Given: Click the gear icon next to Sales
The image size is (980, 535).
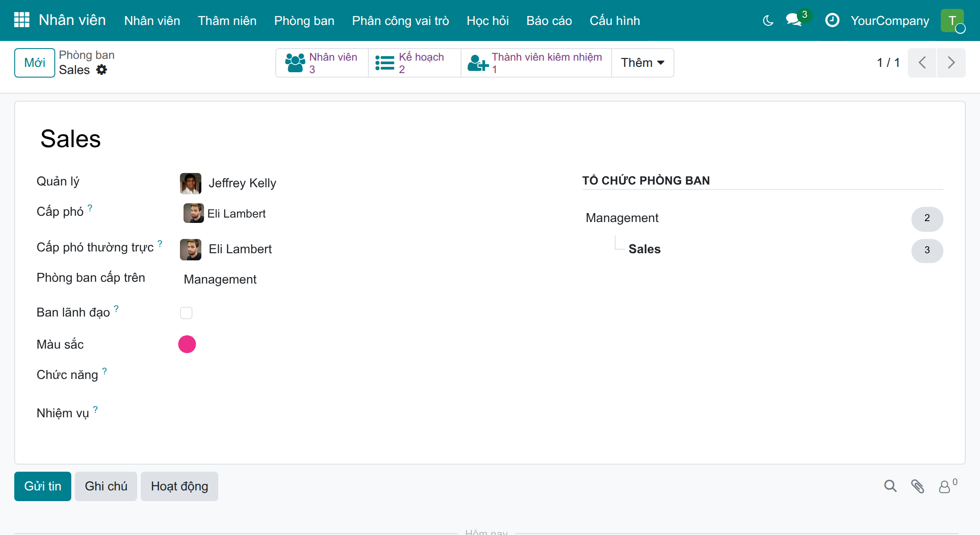Looking at the screenshot, I should point(102,70).
